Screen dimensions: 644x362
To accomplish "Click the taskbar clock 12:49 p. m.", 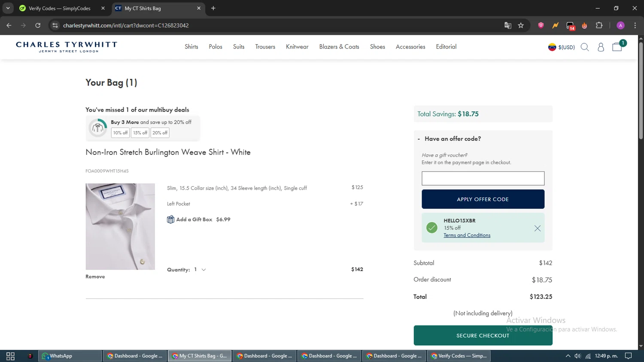I will tap(606, 356).
